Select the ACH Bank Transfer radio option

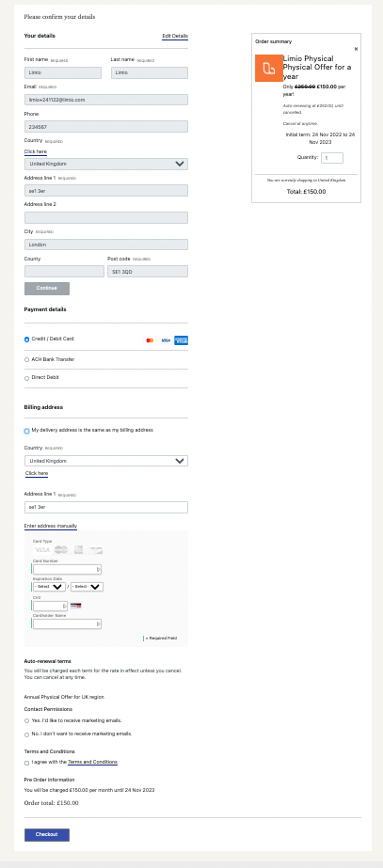click(26, 360)
